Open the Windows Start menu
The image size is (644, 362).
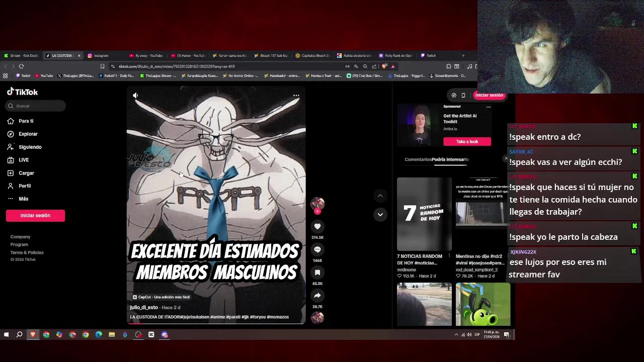[x=6, y=334]
